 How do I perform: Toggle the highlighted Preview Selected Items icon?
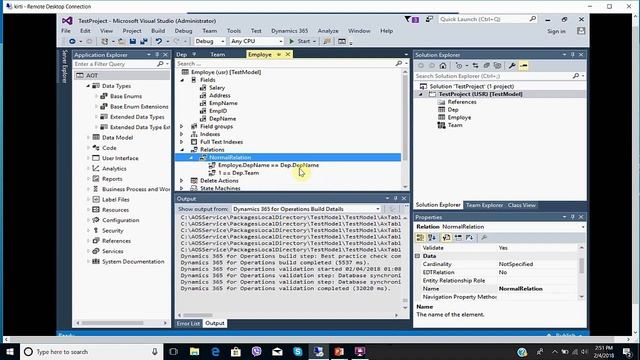524,66
